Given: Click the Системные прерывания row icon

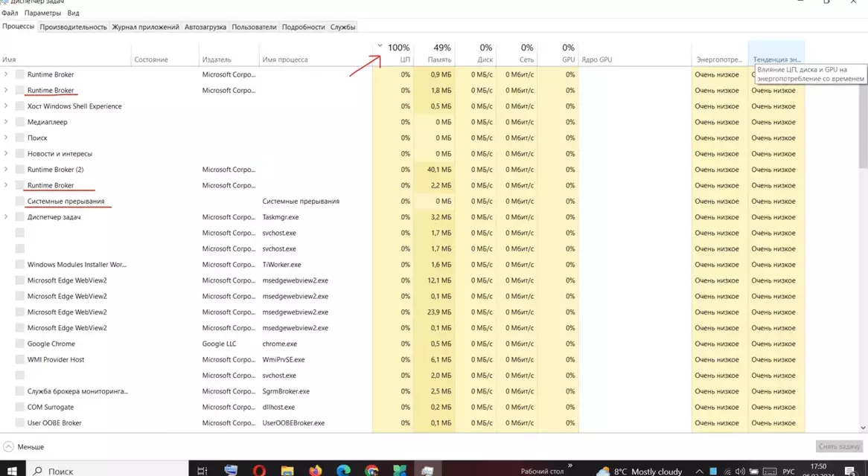Looking at the screenshot, I should pyautogui.click(x=20, y=202).
